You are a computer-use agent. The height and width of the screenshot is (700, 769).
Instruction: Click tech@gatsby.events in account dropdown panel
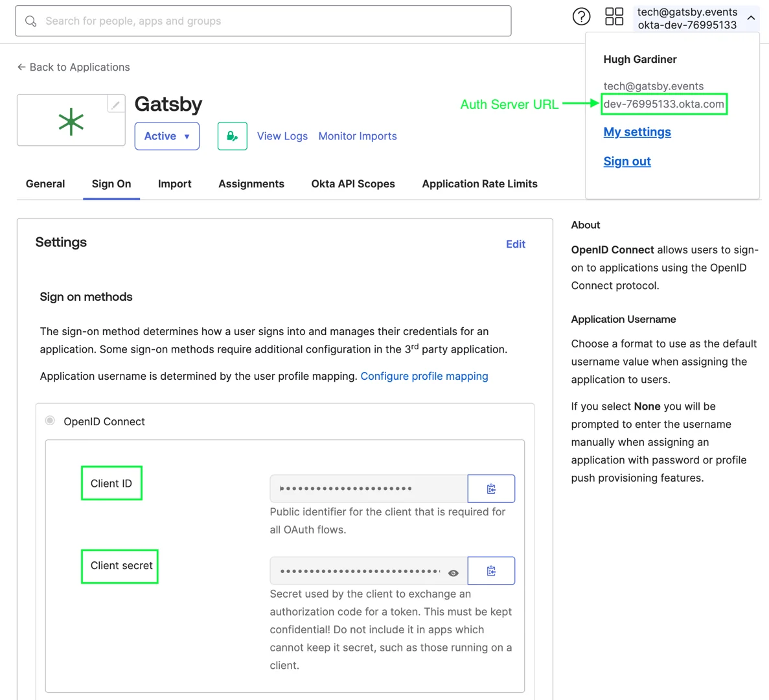pyautogui.click(x=653, y=86)
